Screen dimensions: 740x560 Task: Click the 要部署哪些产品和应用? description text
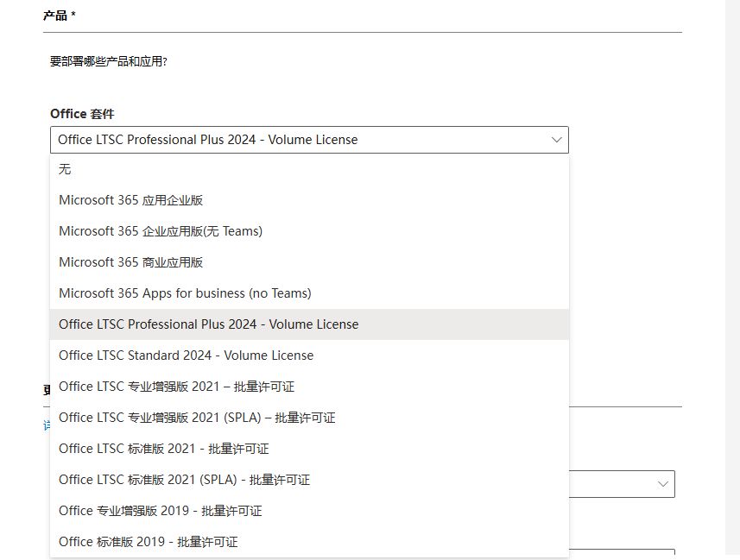tap(108, 62)
